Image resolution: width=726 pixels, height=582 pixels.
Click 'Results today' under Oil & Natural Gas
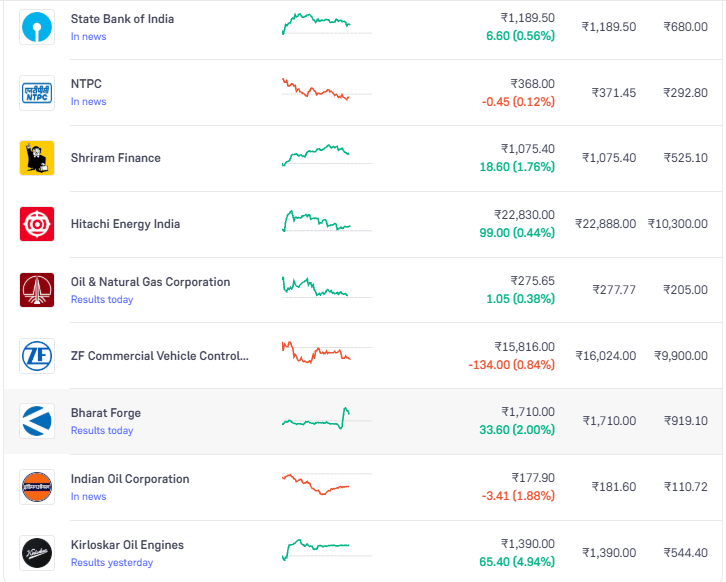click(101, 300)
